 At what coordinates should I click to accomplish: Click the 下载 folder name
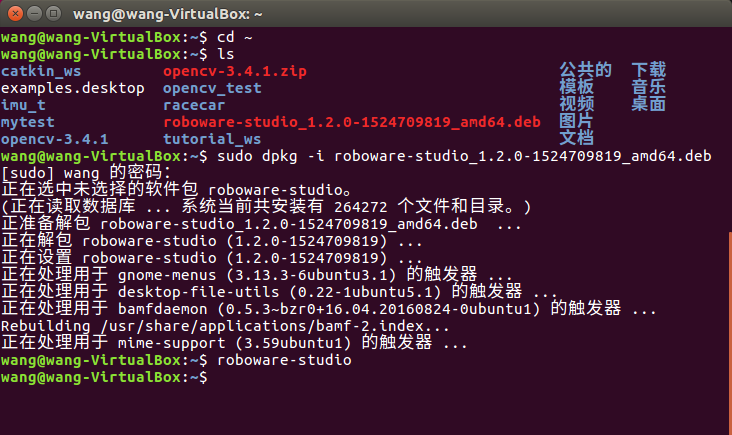click(x=649, y=70)
